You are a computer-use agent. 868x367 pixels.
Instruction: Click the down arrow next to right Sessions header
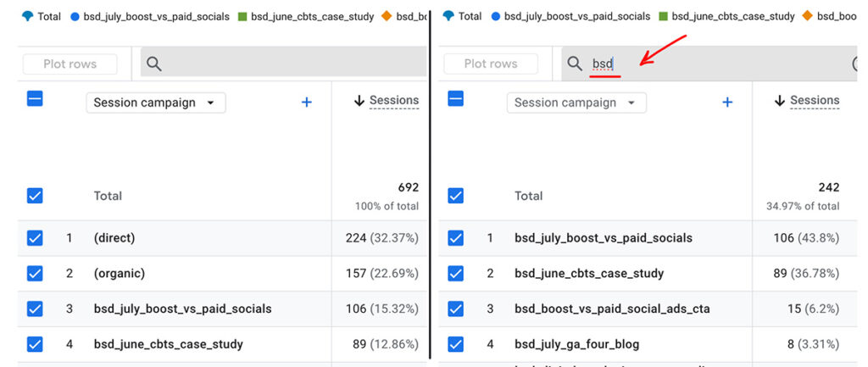(780, 101)
